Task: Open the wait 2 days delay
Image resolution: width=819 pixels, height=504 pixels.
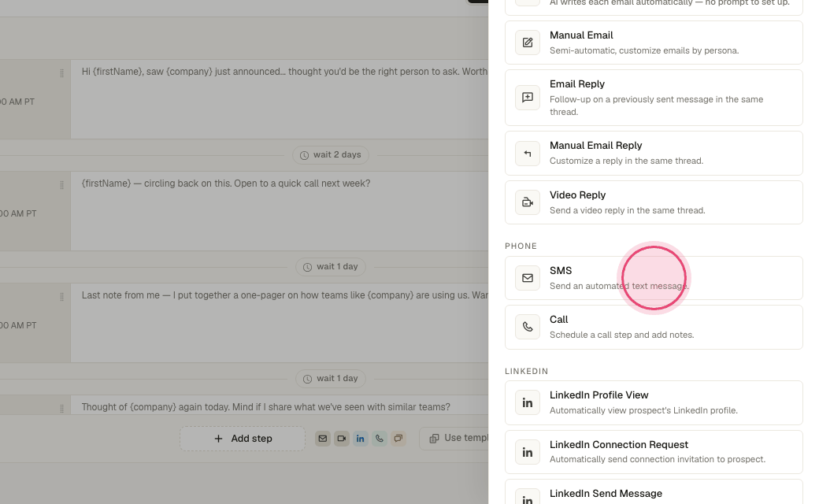Action: point(331,155)
